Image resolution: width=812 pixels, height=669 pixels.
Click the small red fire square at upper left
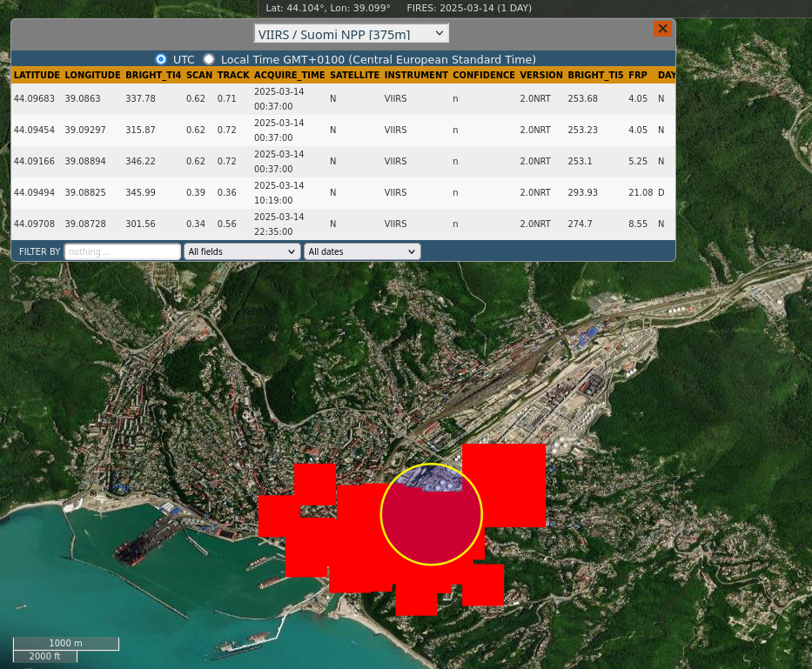(x=314, y=482)
